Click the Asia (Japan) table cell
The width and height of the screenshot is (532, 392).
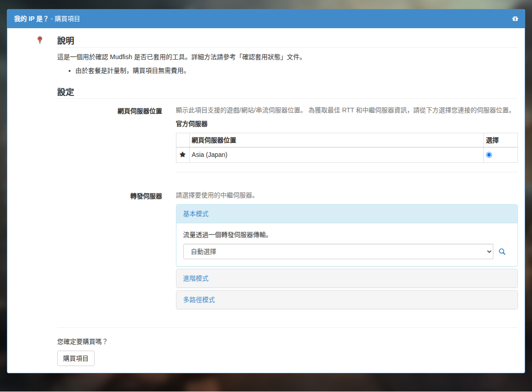pyautogui.click(x=336, y=155)
